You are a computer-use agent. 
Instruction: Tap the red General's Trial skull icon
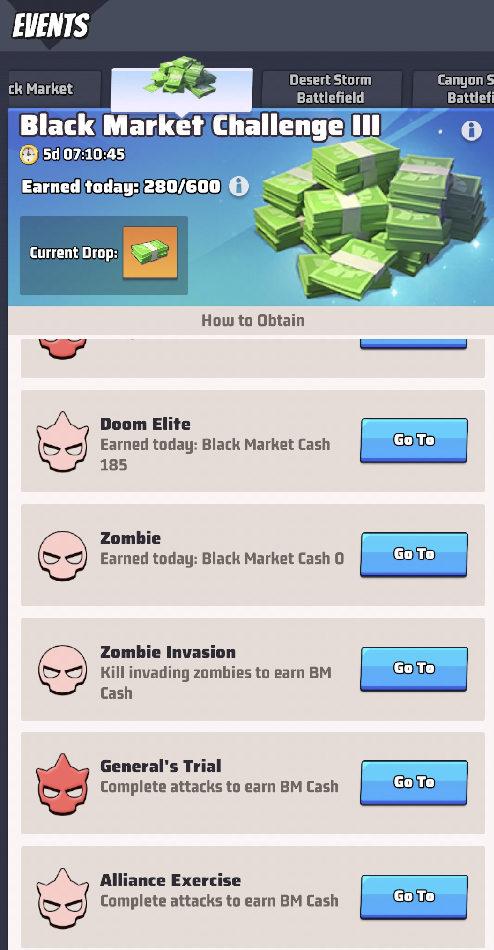(x=63, y=783)
